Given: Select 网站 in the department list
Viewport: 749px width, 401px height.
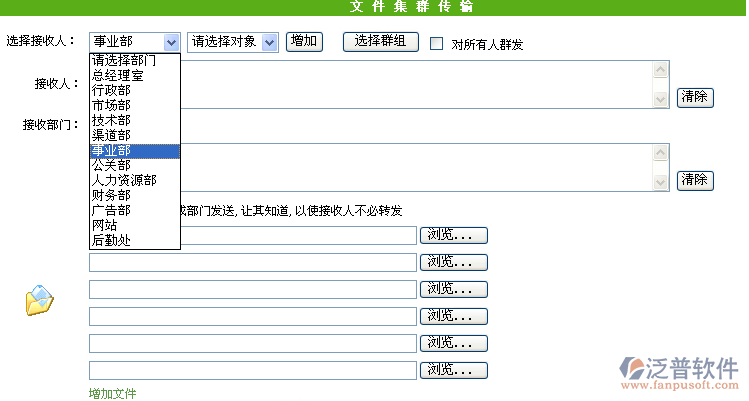Looking at the screenshot, I should (135, 225).
